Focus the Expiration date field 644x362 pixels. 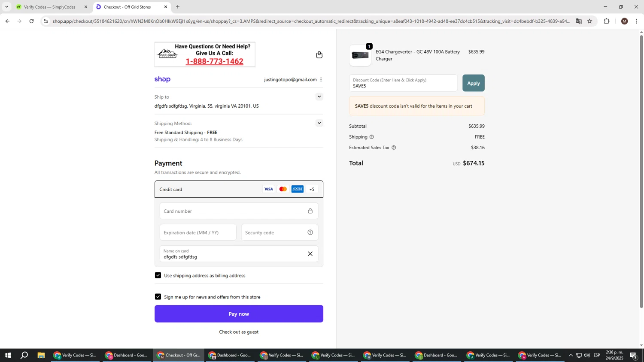click(x=198, y=232)
